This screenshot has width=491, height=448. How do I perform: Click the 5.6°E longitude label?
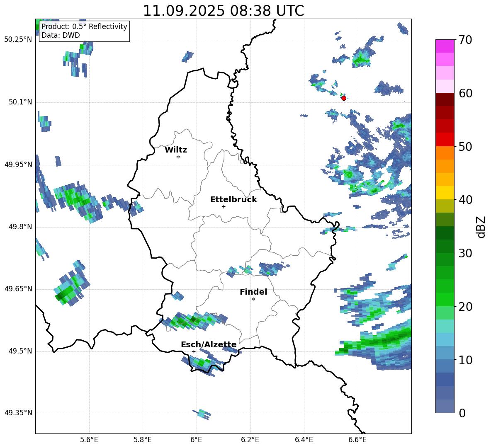(89, 440)
